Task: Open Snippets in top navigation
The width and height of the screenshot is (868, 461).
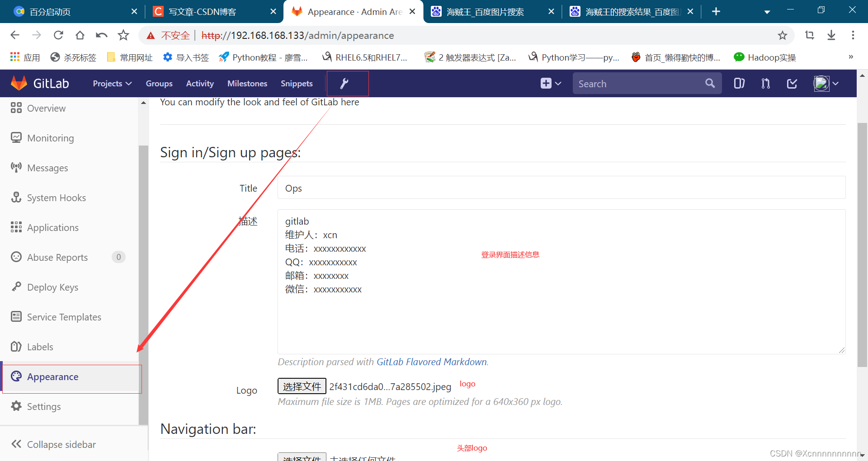Action: [x=297, y=84]
